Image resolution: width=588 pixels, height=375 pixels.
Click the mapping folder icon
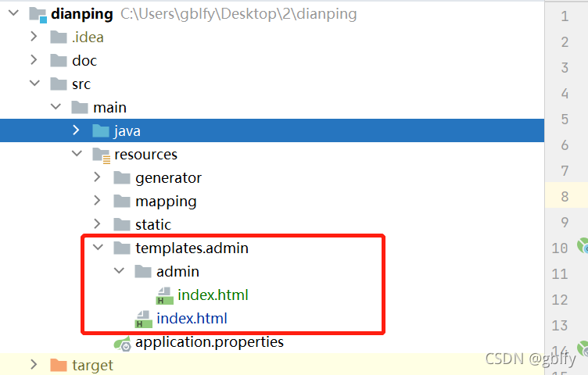(x=122, y=202)
